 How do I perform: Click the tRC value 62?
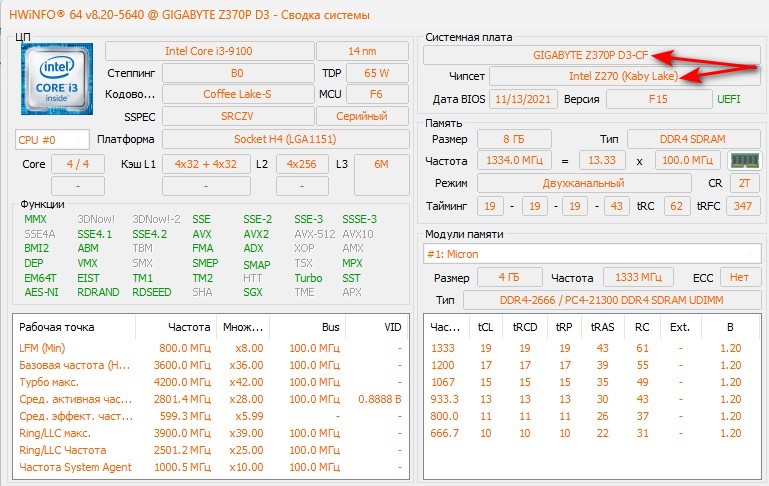pyautogui.click(x=677, y=206)
